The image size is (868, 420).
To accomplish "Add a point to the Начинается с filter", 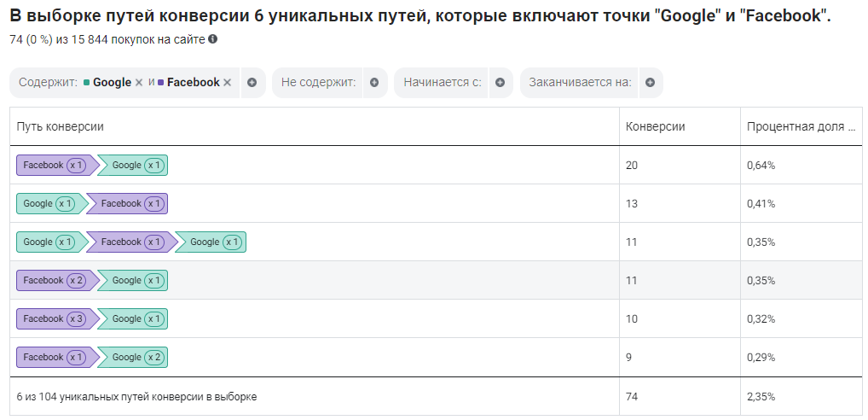I will click(500, 83).
